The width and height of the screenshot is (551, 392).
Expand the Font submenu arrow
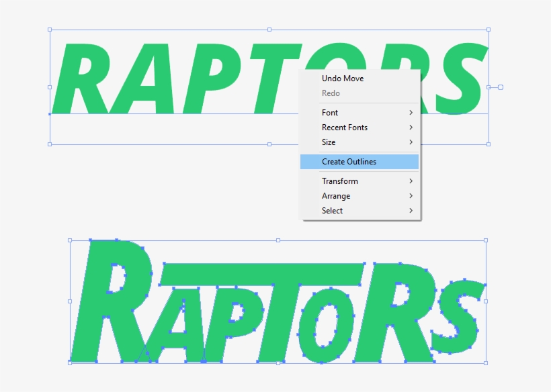[x=411, y=113]
